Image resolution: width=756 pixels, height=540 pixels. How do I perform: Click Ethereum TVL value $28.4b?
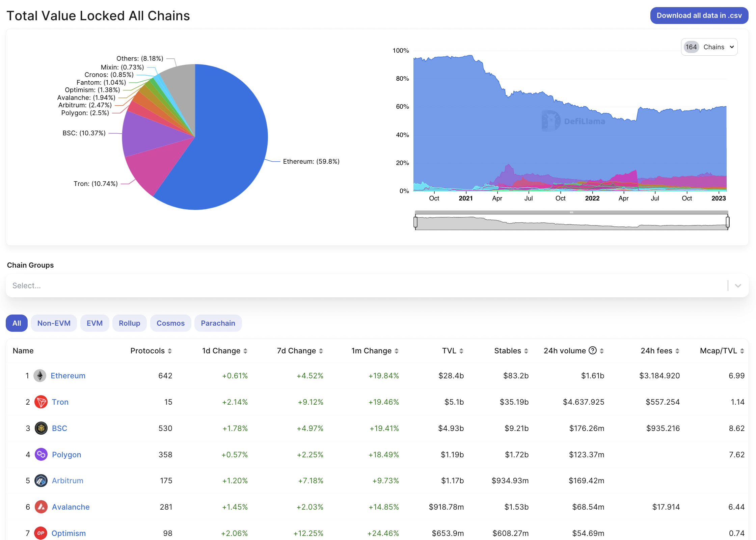click(451, 376)
